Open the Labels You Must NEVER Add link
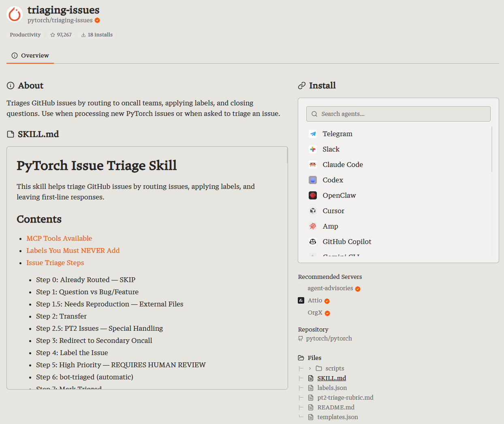 [x=73, y=251]
